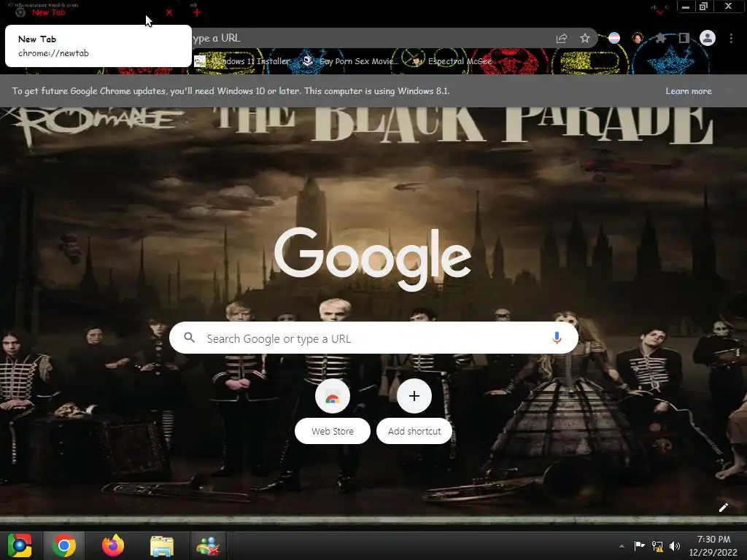Open a new tab with the red plus
This screenshot has width=747, height=560.
[x=197, y=13]
